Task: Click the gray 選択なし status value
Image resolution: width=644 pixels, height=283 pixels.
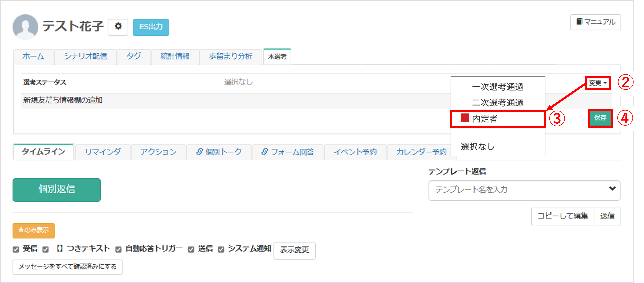Action: [238, 82]
